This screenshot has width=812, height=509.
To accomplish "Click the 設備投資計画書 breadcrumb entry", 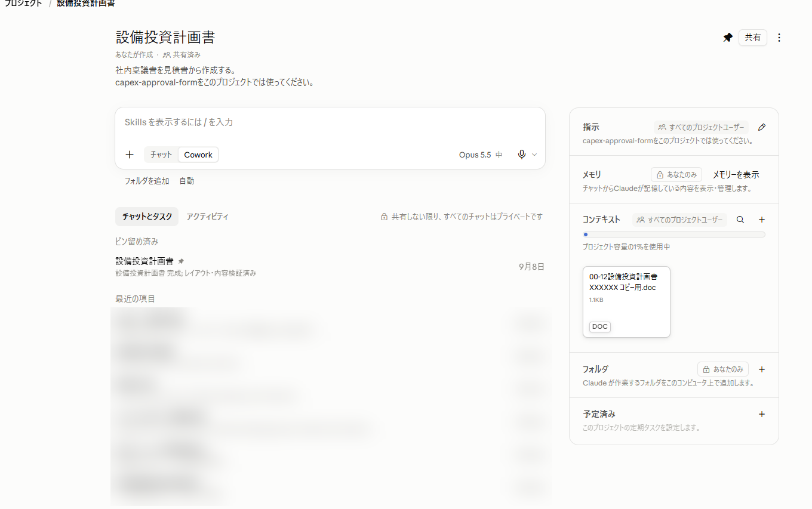I will [x=86, y=4].
